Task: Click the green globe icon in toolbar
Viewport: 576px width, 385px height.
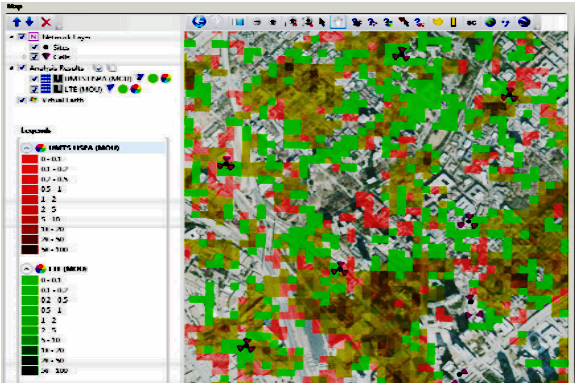Action: click(490, 22)
